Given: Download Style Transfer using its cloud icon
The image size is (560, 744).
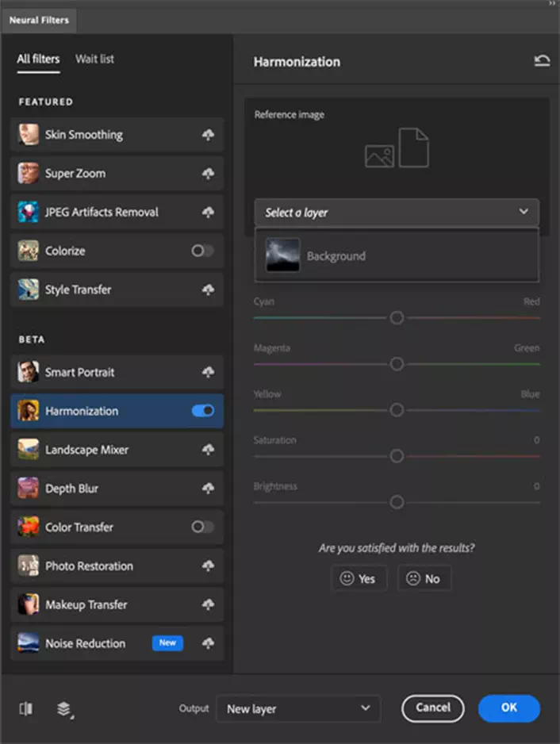Looking at the screenshot, I should pyautogui.click(x=208, y=290).
